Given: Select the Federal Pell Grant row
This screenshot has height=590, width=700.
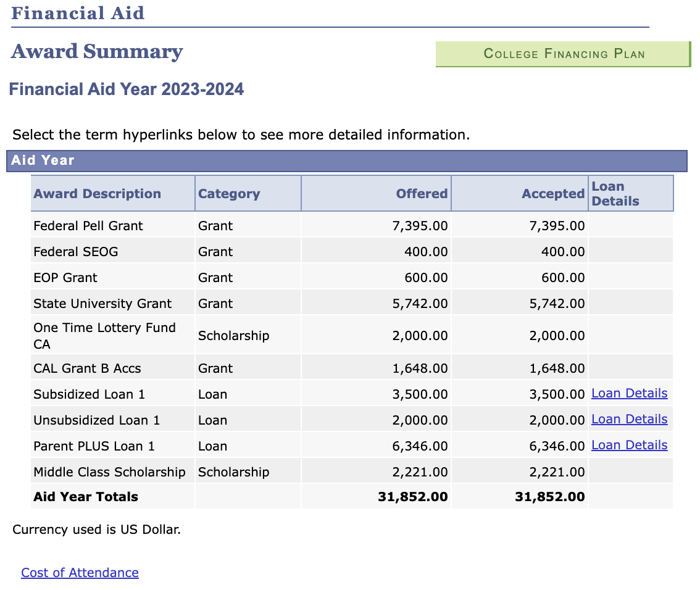Looking at the screenshot, I should [352, 225].
